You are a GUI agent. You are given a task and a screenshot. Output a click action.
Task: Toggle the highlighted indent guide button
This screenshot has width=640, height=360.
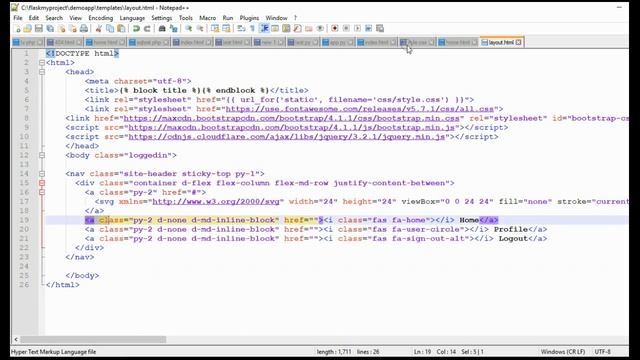point(264,29)
